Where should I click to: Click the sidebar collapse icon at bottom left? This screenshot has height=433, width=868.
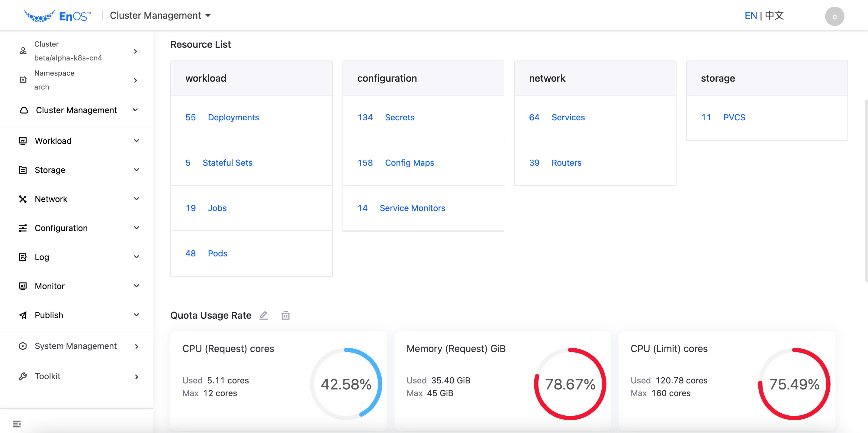(x=17, y=424)
